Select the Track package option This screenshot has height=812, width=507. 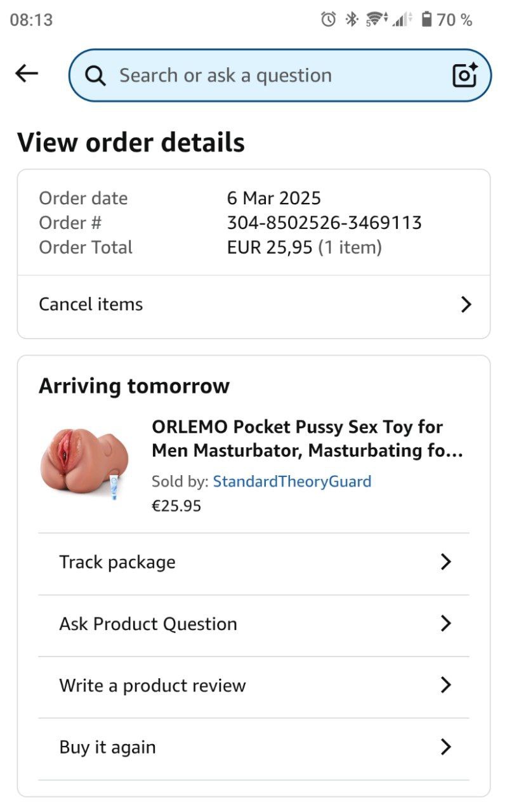point(117,562)
